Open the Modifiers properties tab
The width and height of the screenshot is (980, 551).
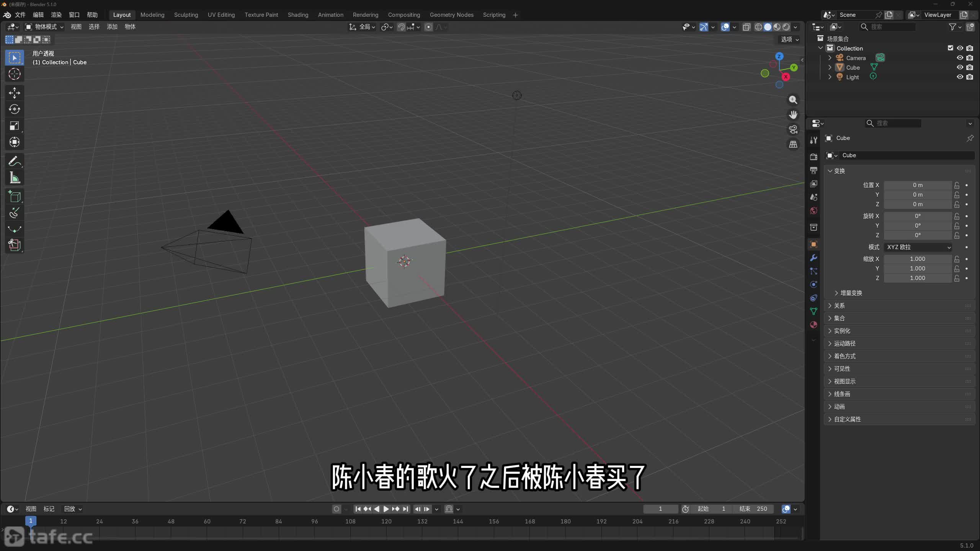pos(813,258)
